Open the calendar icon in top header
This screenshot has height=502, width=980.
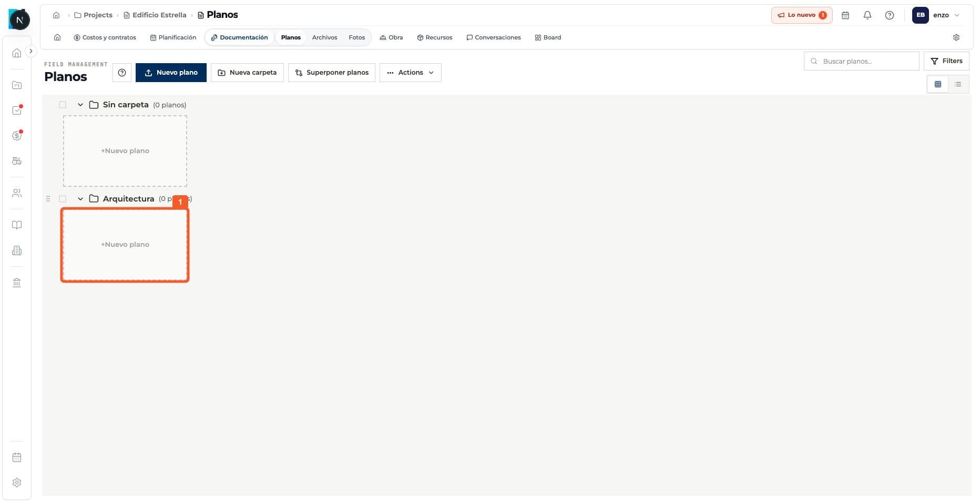(845, 15)
